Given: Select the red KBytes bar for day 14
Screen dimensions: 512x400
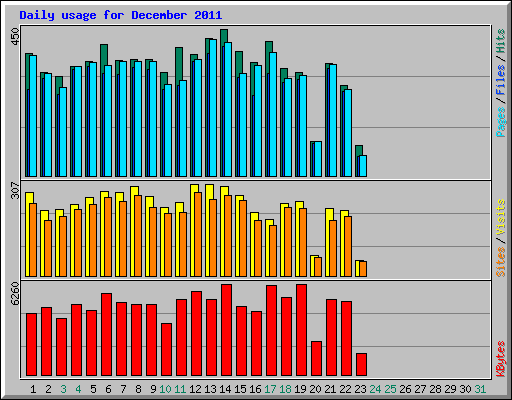Looking at the screenshot, I should (226, 330).
